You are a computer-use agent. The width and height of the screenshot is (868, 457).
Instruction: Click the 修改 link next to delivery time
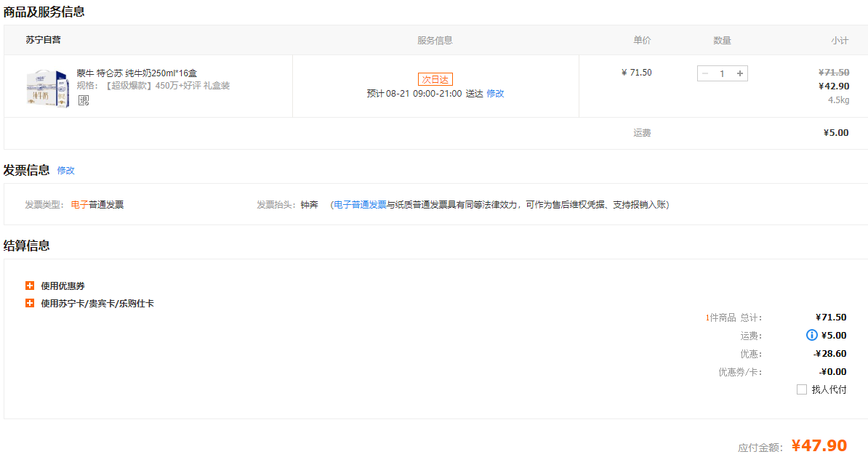tap(496, 94)
